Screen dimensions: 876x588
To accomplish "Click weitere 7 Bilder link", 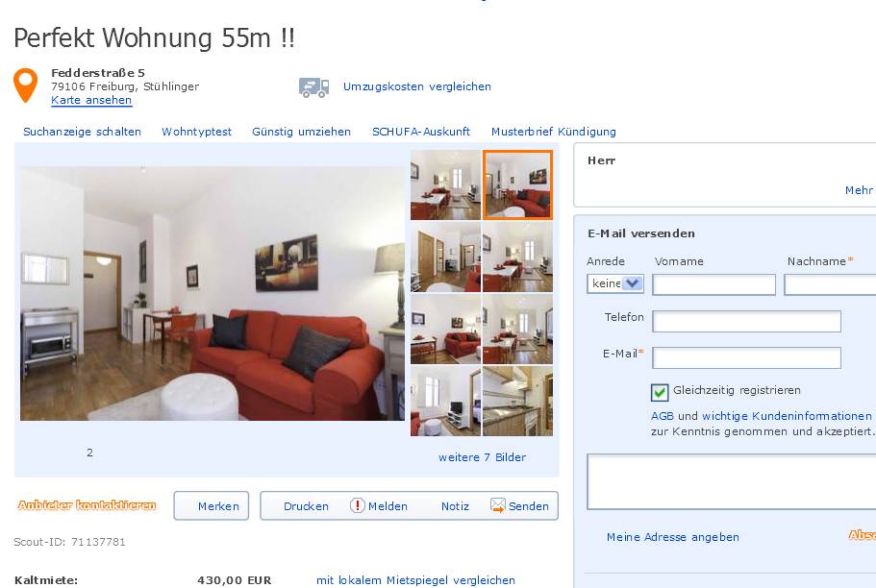I will [482, 457].
